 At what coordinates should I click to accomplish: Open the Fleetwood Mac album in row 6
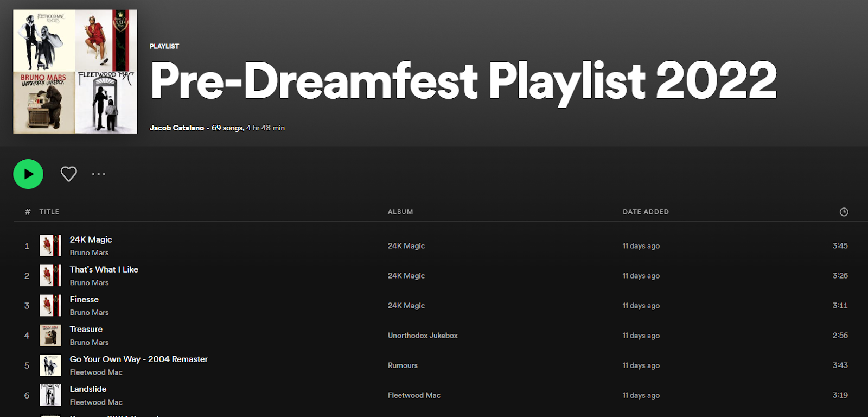click(x=414, y=395)
